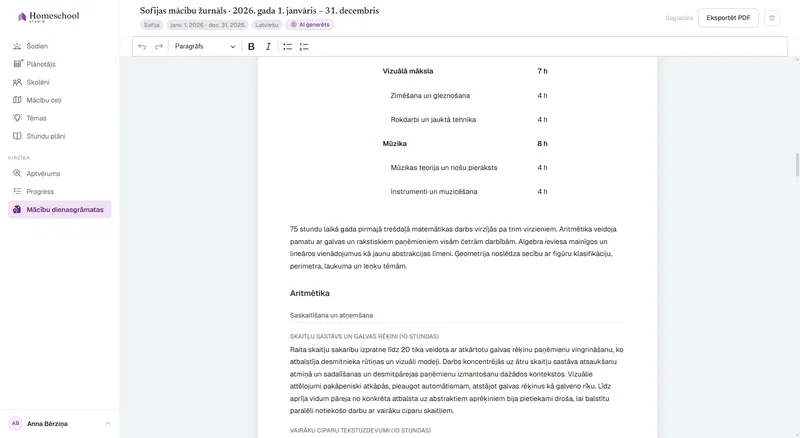Viewport: 800px width, 438px height.
Task: Click the Eksportēt PDF button
Action: pos(728,18)
